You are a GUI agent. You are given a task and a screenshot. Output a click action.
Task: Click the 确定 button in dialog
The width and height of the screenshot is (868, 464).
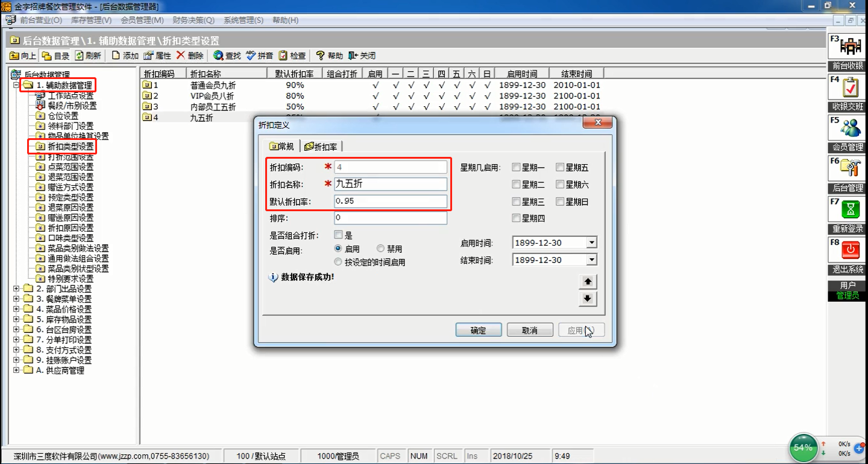click(x=479, y=330)
